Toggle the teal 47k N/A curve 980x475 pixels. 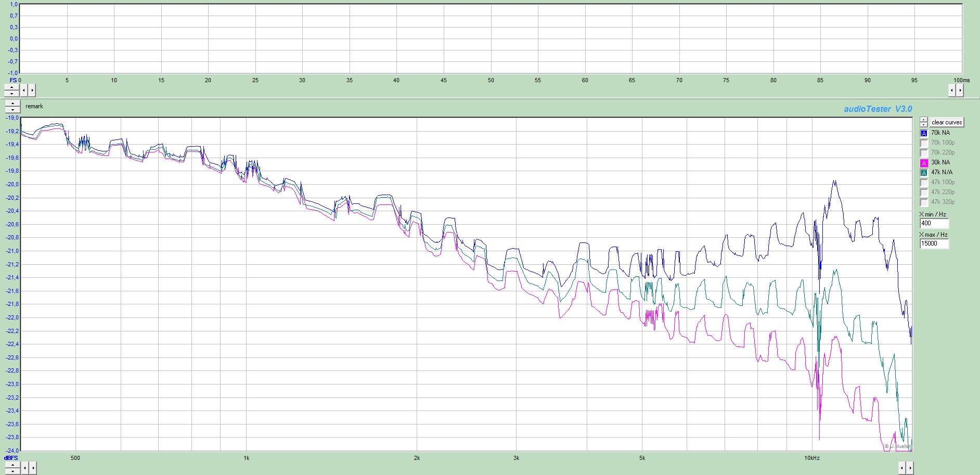pos(924,173)
